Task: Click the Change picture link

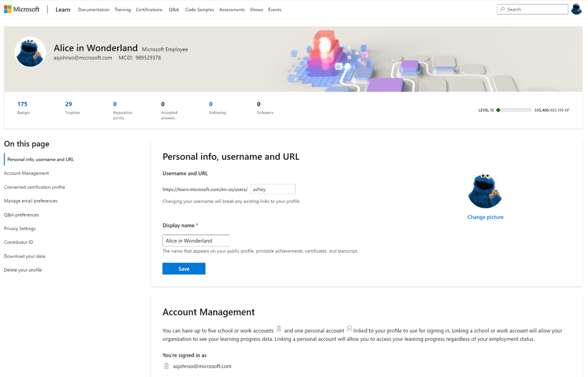Action: click(485, 217)
